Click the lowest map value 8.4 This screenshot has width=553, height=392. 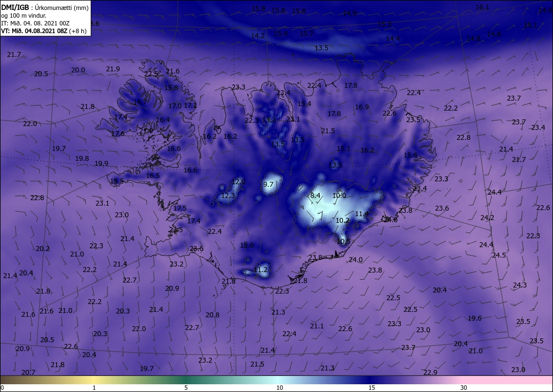[x=315, y=195]
